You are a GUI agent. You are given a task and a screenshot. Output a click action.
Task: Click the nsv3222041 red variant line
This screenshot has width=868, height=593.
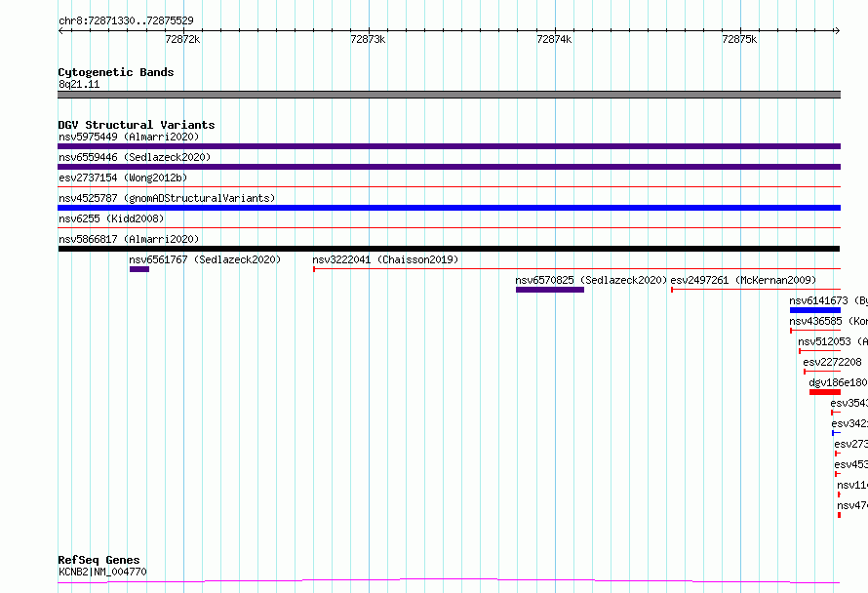pyautogui.click(x=576, y=269)
